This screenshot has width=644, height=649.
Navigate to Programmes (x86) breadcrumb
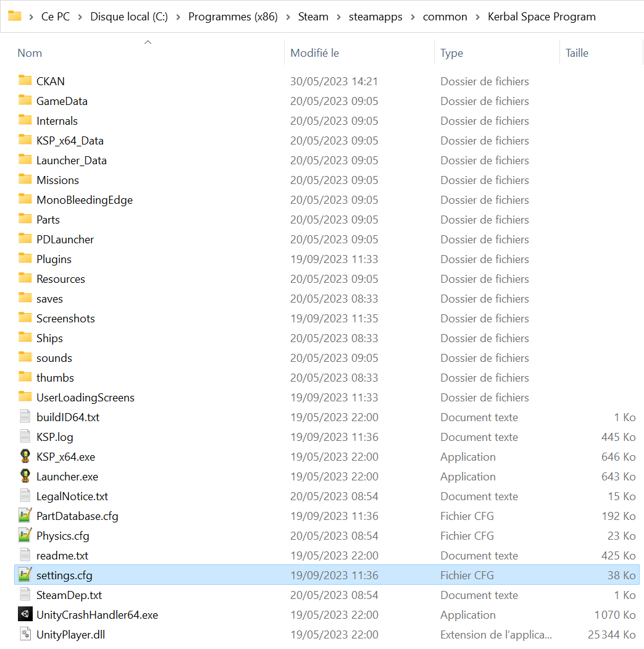[x=233, y=17]
